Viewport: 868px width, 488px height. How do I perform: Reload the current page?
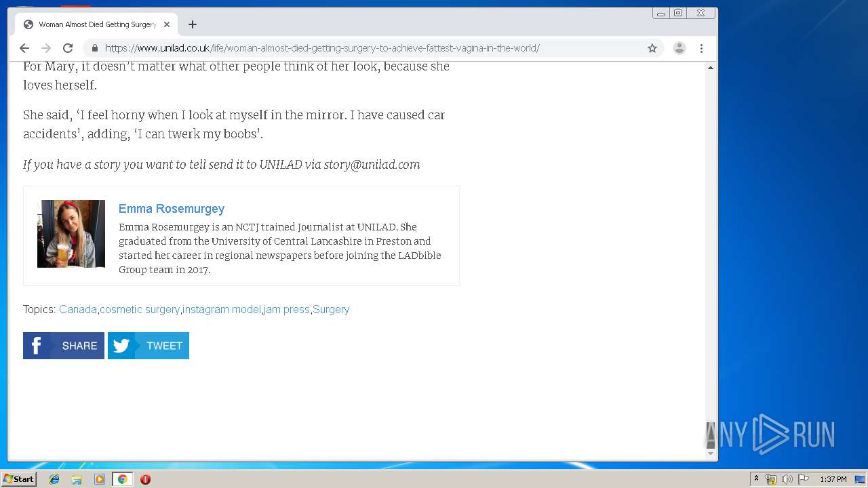[x=68, y=48]
